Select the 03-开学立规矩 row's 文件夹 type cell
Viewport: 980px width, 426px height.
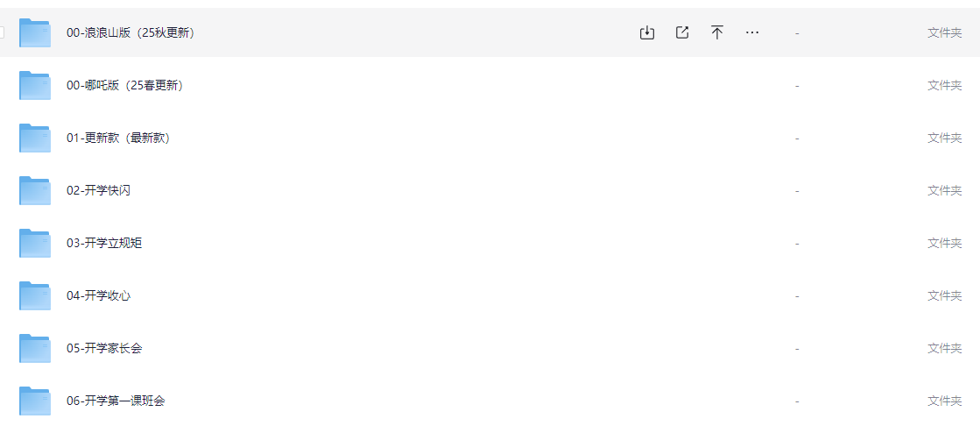pos(944,243)
